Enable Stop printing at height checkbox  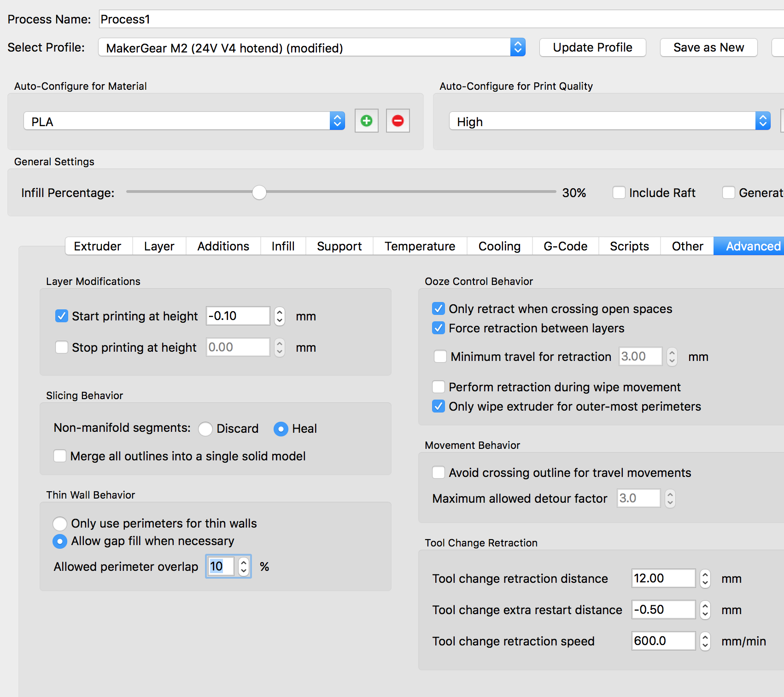pyautogui.click(x=62, y=347)
